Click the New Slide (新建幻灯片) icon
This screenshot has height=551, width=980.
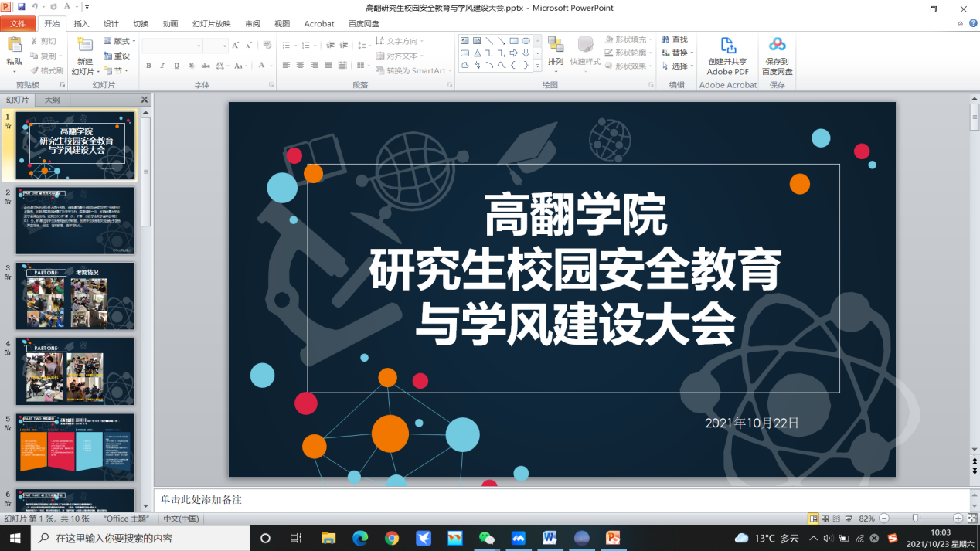pos(85,46)
